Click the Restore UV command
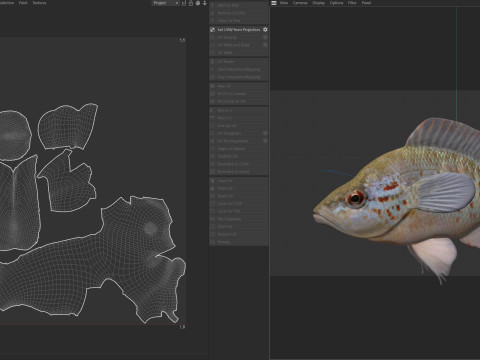480x360 pixels. (238, 234)
